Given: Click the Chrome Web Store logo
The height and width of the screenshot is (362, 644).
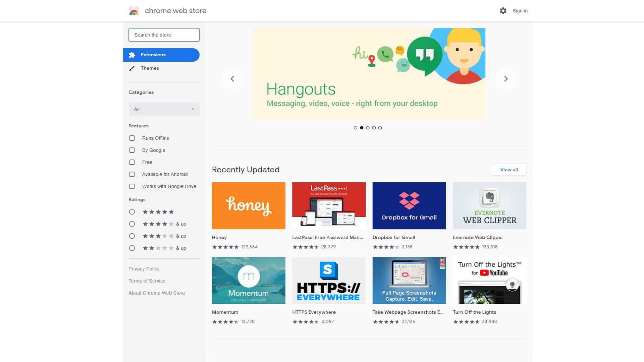Looking at the screenshot, I should coord(134,11).
